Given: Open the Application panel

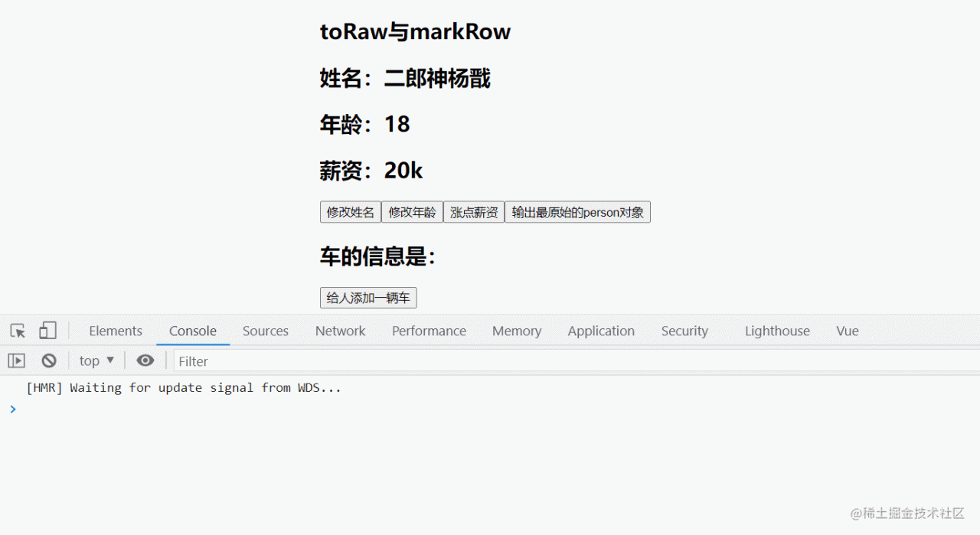Looking at the screenshot, I should tap(601, 331).
